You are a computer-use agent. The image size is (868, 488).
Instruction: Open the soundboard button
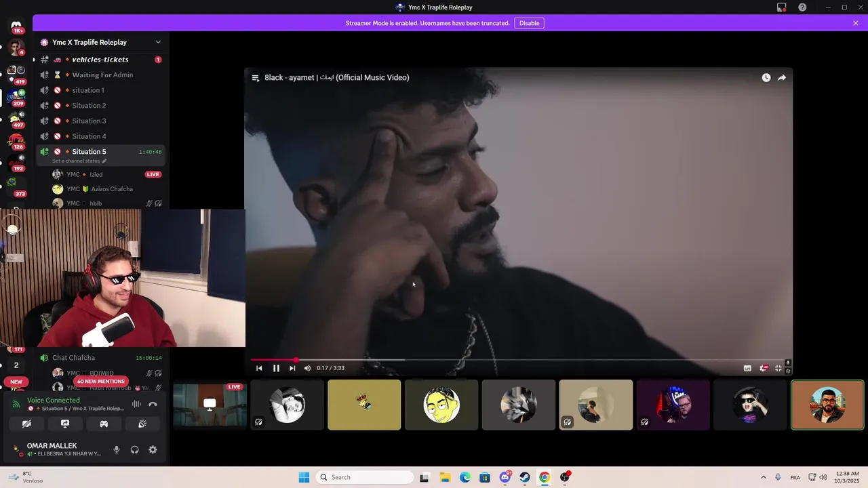[142, 424]
